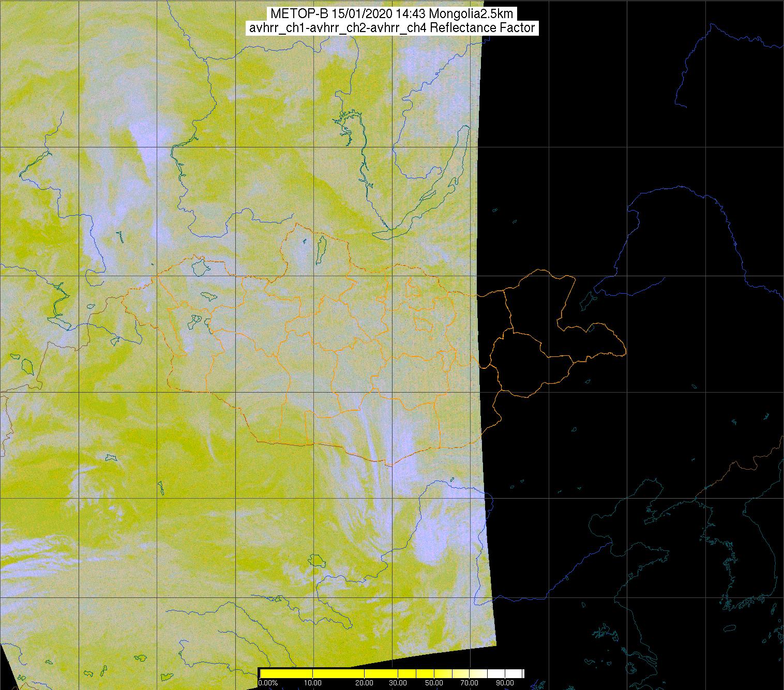Click the avhrr_ch1-avhrr_ch2-avhrr_ch4 Reflectance Factor caption
The width and height of the screenshot is (784, 690).
[392, 28]
